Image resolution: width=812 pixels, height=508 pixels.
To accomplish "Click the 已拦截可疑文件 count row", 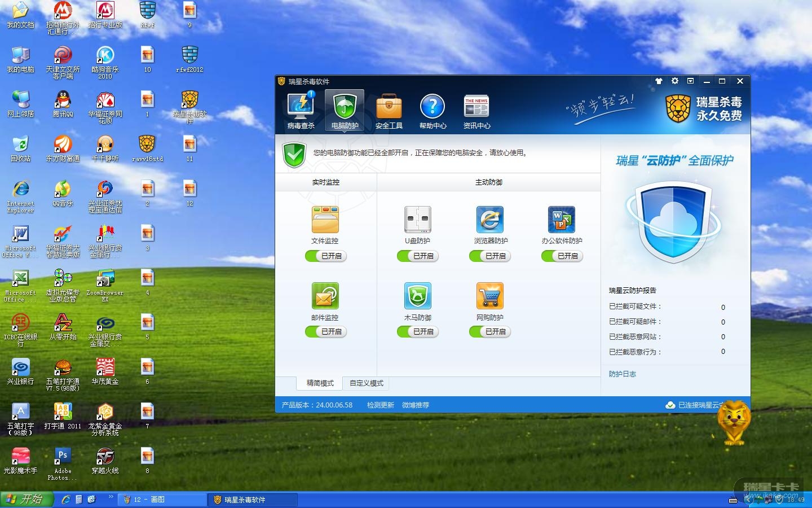I will pyautogui.click(x=668, y=307).
